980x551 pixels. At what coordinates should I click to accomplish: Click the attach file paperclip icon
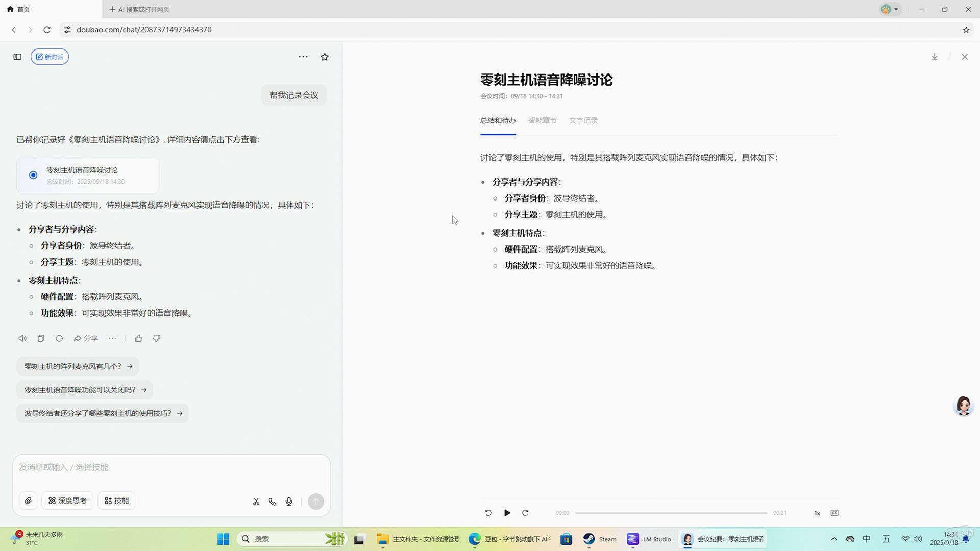(x=28, y=500)
